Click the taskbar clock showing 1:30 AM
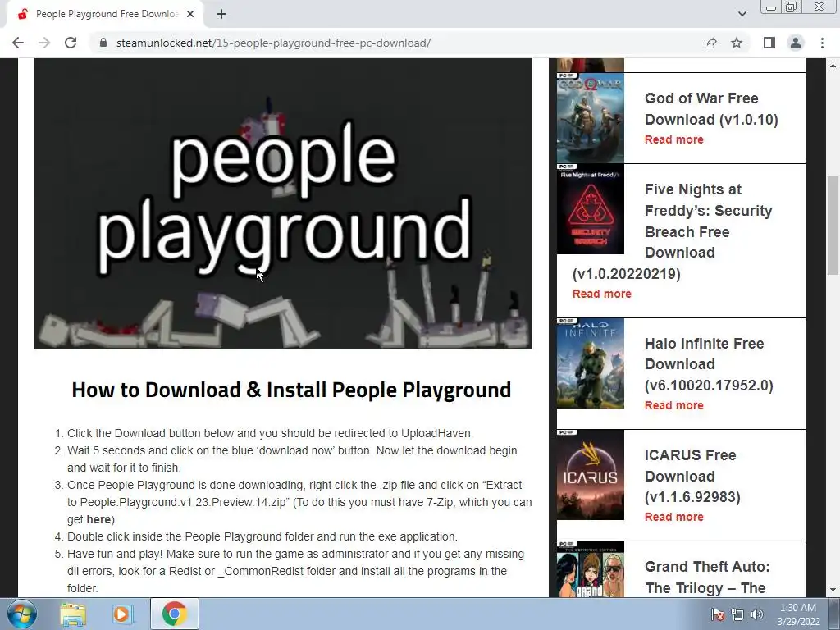This screenshot has height=630, width=840. (x=798, y=614)
